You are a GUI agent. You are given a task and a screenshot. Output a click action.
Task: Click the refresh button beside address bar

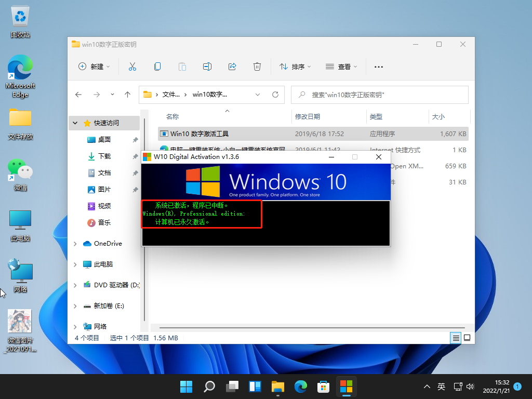pos(275,95)
